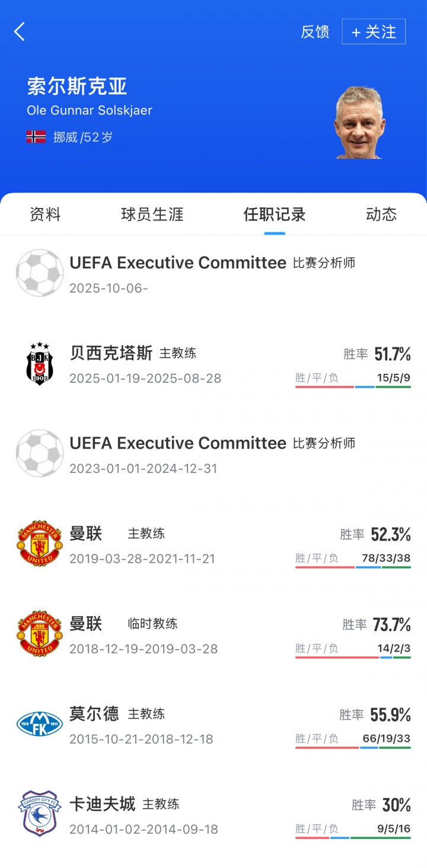Open the Besiktas club crest
This screenshot has height=868, width=427.
(x=40, y=364)
